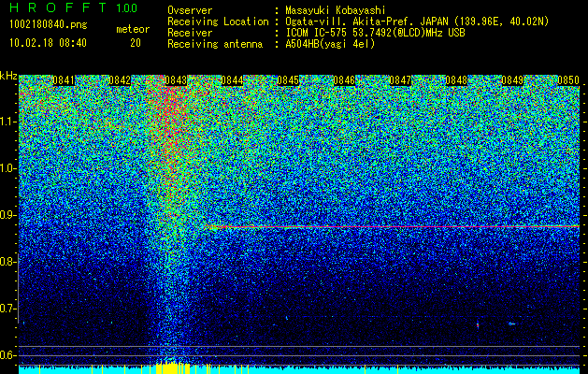Click the 0842 time marker
588x374 pixels.
tap(120, 80)
